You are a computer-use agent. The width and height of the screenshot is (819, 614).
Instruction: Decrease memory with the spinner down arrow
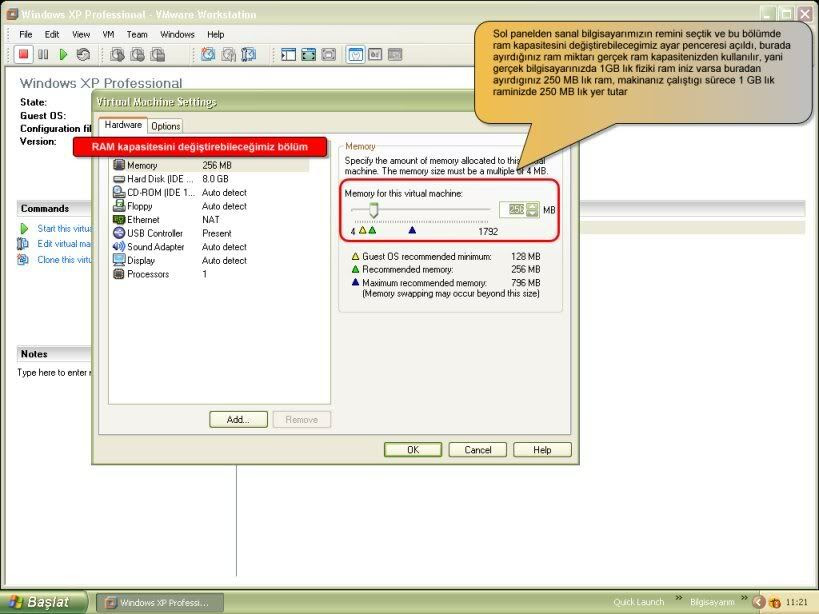tap(532, 213)
